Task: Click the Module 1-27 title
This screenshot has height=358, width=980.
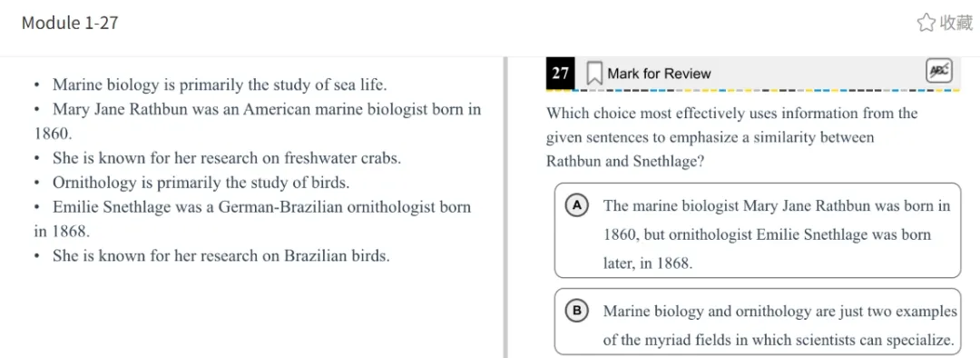Action: point(69,24)
